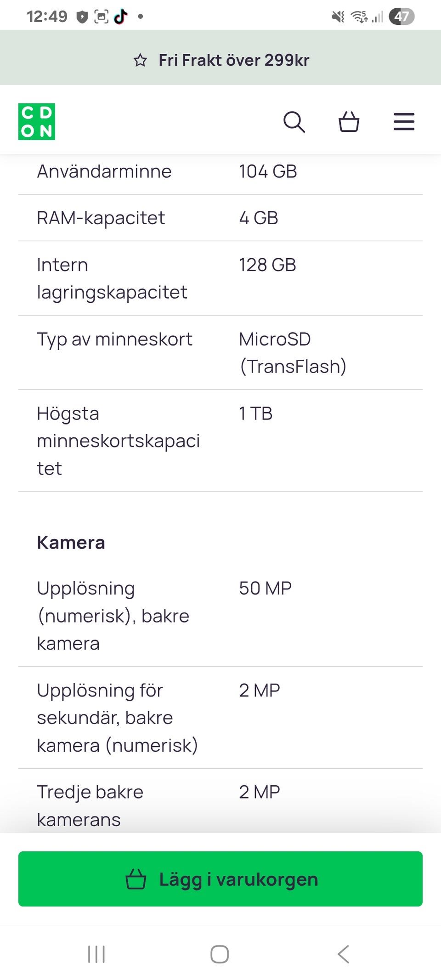Select the RAM-kapacitet row
Image resolution: width=441 pixels, height=980 pixels.
click(220, 218)
